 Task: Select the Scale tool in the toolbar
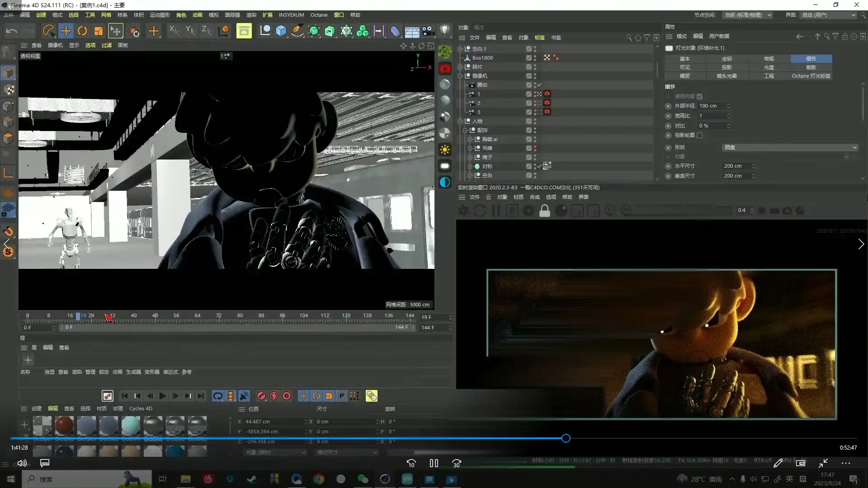point(99,31)
